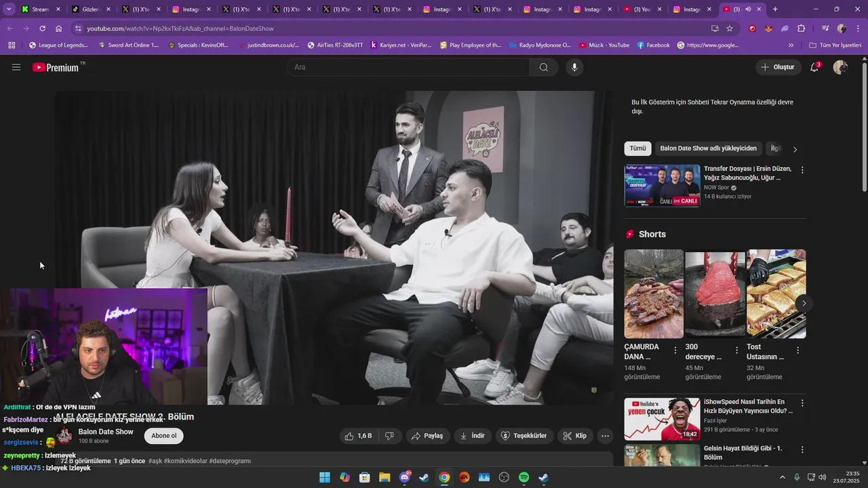
Task: Open File Explorer from the taskbar
Action: [384, 477]
